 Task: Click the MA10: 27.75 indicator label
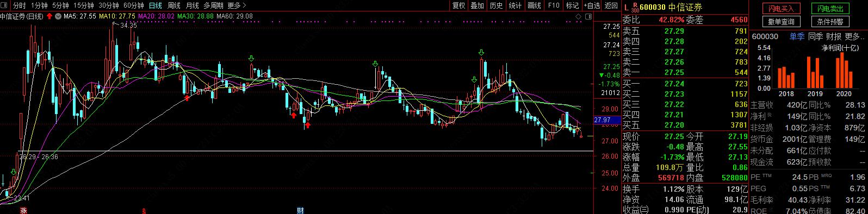[117, 16]
